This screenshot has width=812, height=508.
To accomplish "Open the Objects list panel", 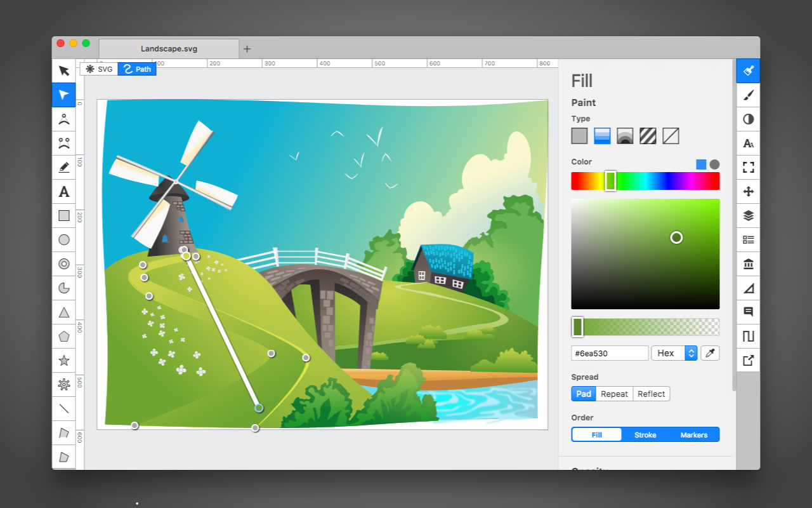I will point(748,239).
